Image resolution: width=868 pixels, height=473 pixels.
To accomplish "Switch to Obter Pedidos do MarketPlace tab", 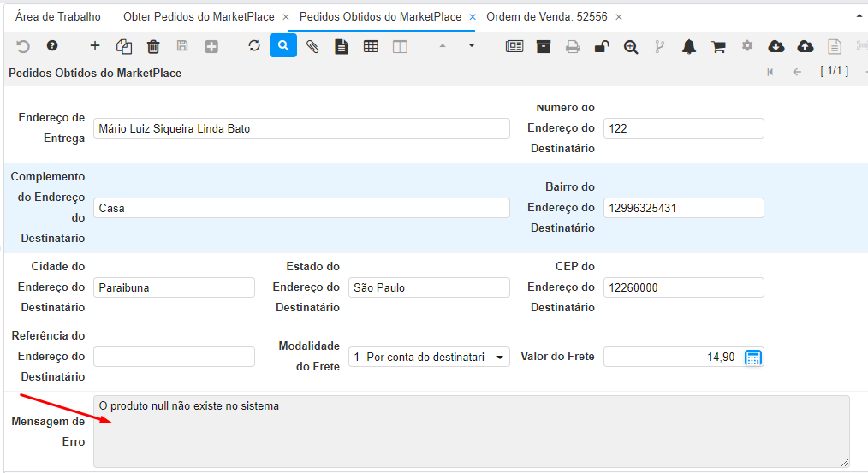I will click(x=200, y=16).
